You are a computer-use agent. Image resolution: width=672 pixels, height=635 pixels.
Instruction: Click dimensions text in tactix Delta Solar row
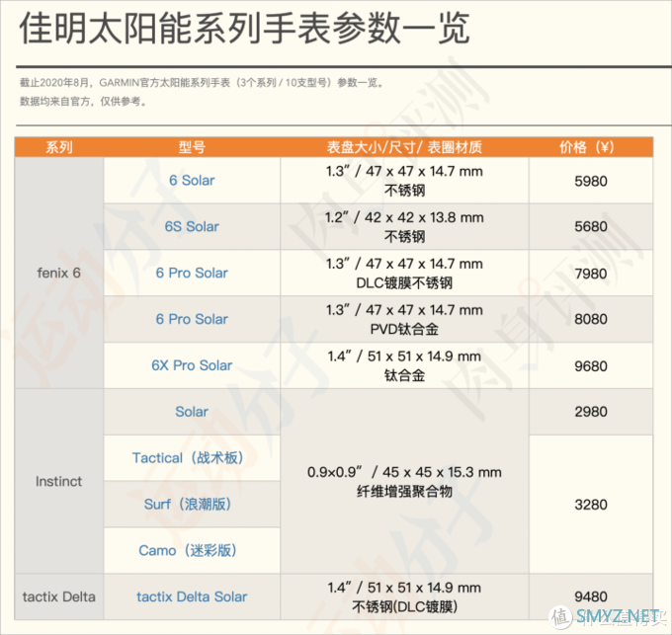[x=404, y=588]
